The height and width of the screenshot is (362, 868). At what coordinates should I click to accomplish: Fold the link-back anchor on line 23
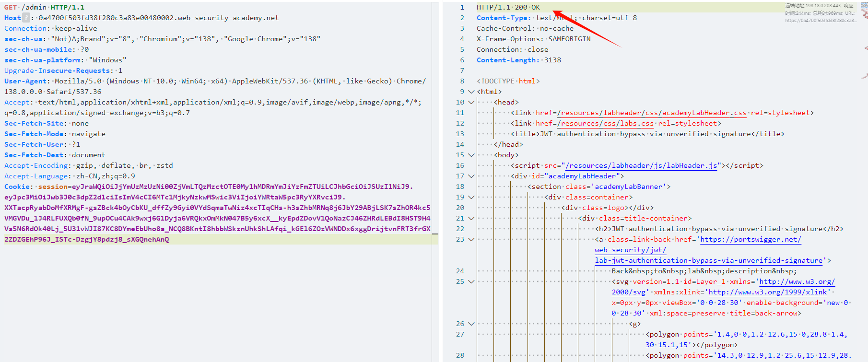471,239
